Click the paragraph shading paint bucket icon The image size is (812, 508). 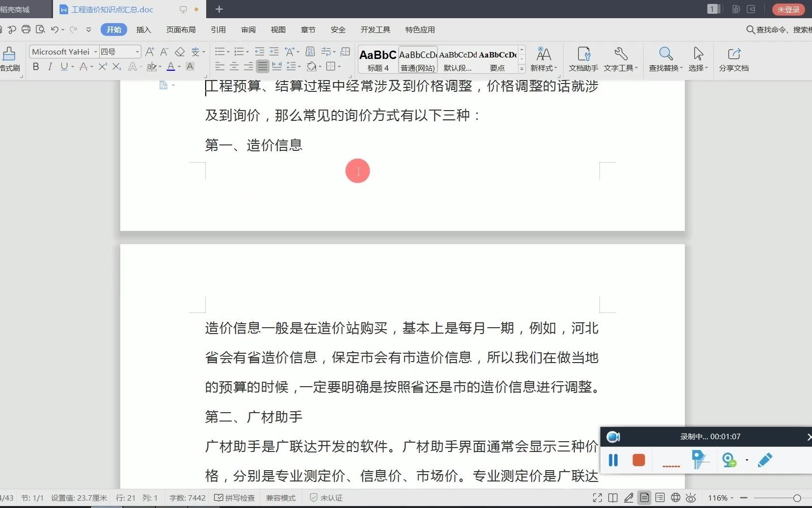pyautogui.click(x=311, y=66)
